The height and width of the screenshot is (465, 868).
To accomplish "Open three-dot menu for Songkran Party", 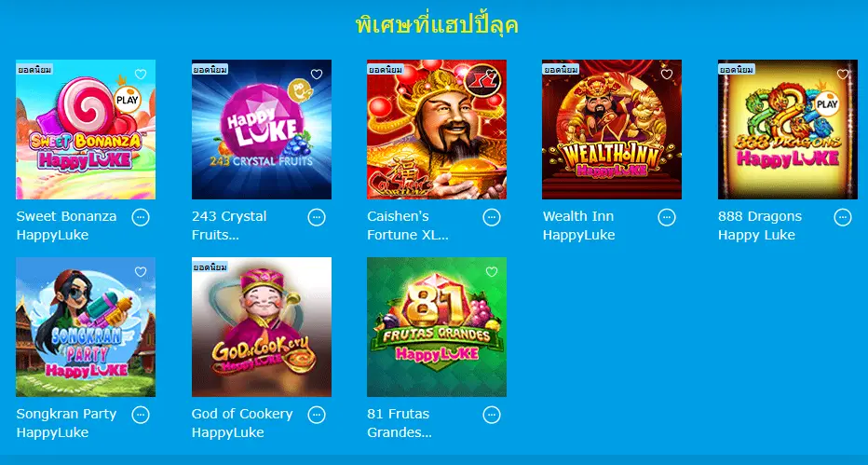I will 141,415.
